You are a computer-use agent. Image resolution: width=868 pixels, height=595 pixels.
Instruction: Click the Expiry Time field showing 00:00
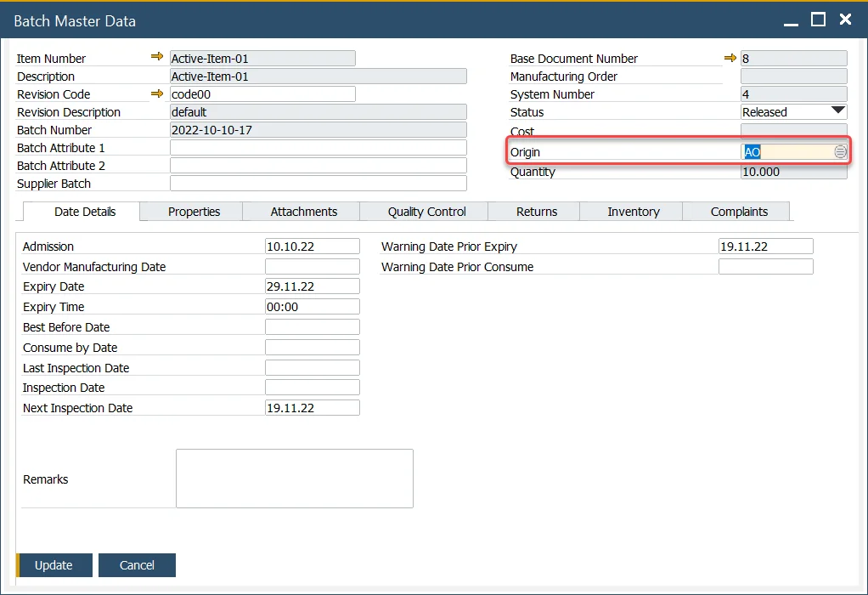pyautogui.click(x=312, y=306)
